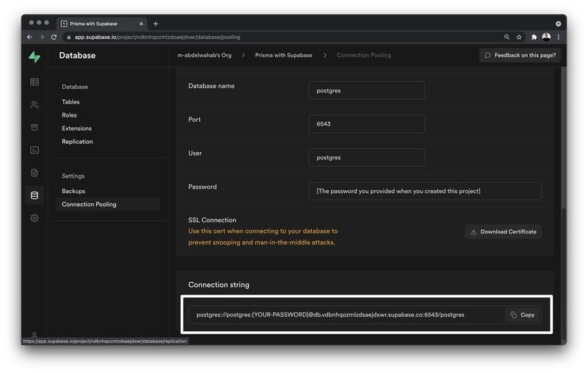
Task: Open the browser zoom magnifier icon
Action: 506,37
